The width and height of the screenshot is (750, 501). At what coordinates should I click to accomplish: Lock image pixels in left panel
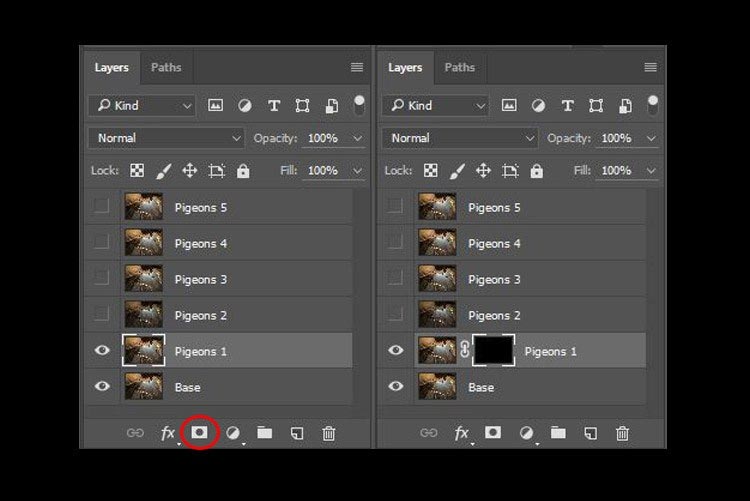click(x=164, y=171)
